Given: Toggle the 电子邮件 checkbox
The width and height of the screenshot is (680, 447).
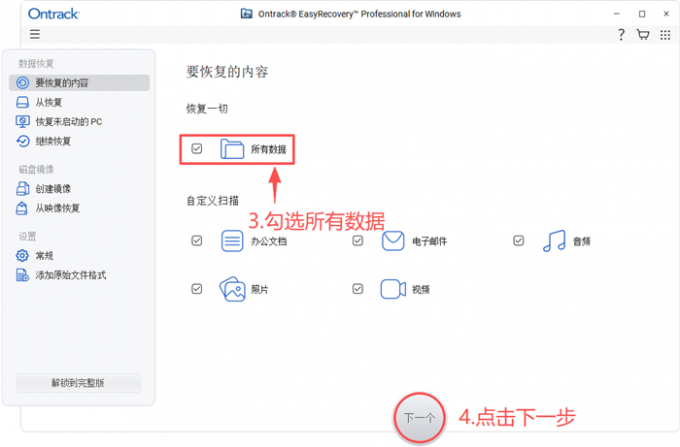Looking at the screenshot, I should tap(357, 241).
